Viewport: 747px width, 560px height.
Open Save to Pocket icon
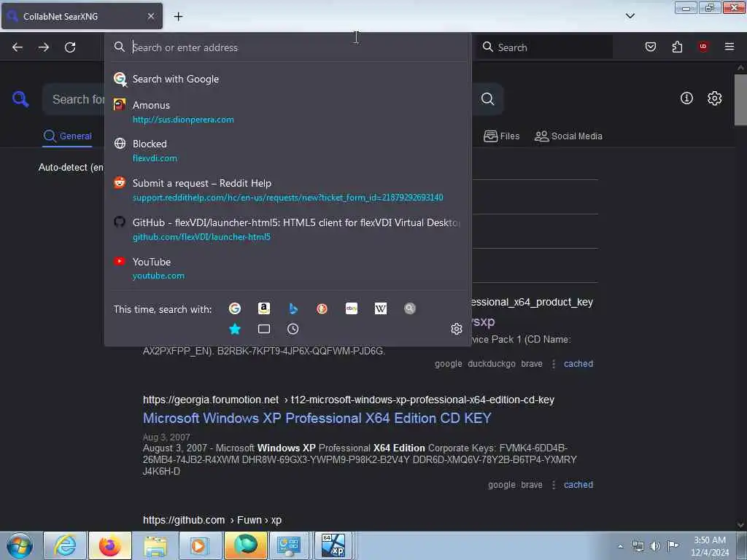[651, 47]
